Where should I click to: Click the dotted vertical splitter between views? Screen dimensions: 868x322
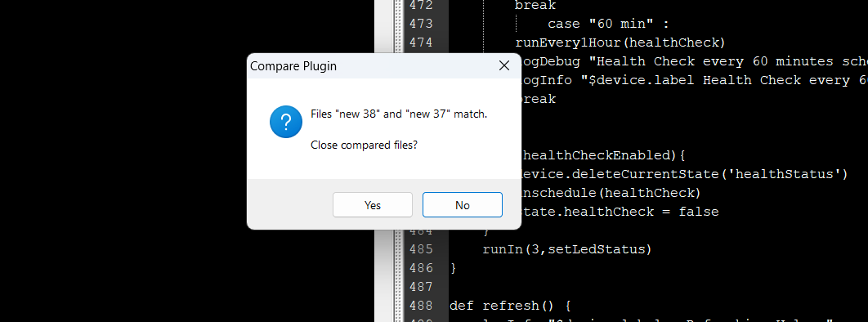point(397,161)
